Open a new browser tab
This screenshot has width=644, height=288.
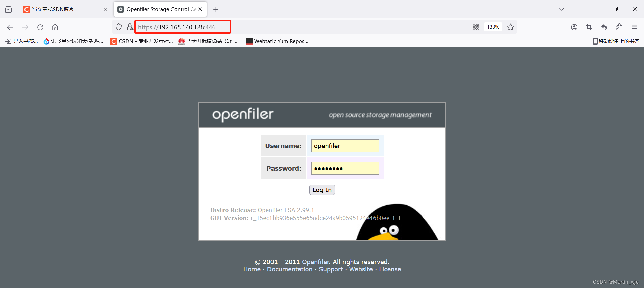click(x=216, y=10)
